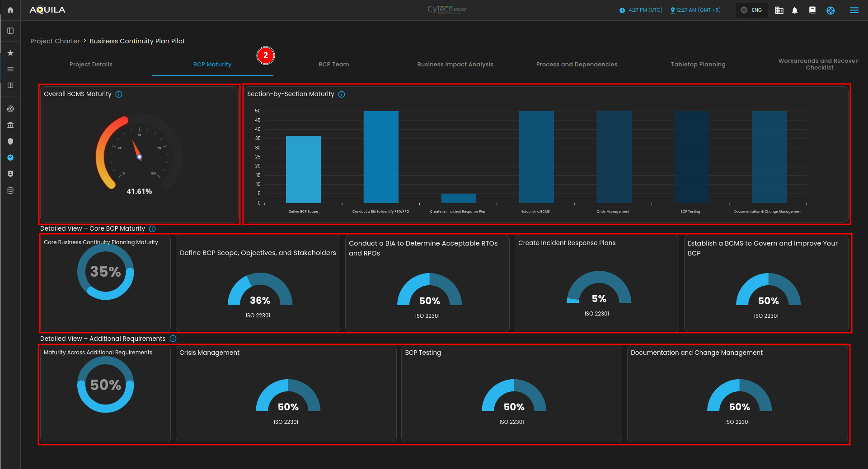Open the notifications bell

tap(795, 10)
